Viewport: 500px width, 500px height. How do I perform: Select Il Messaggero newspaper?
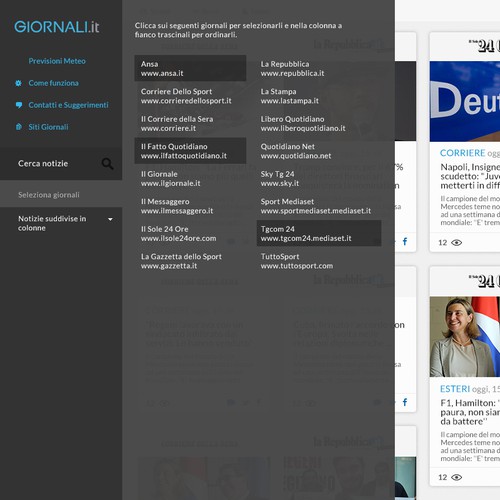(x=190, y=206)
